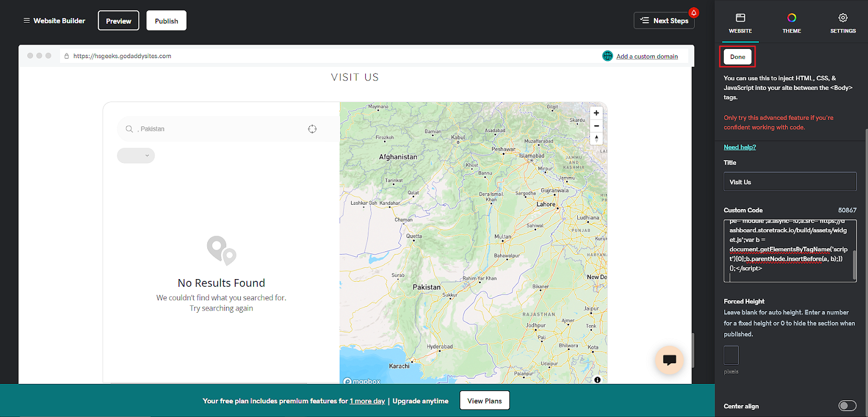This screenshot has width=868, height=417.
Task: Open the Settings tab
Action: coord(843,23)
